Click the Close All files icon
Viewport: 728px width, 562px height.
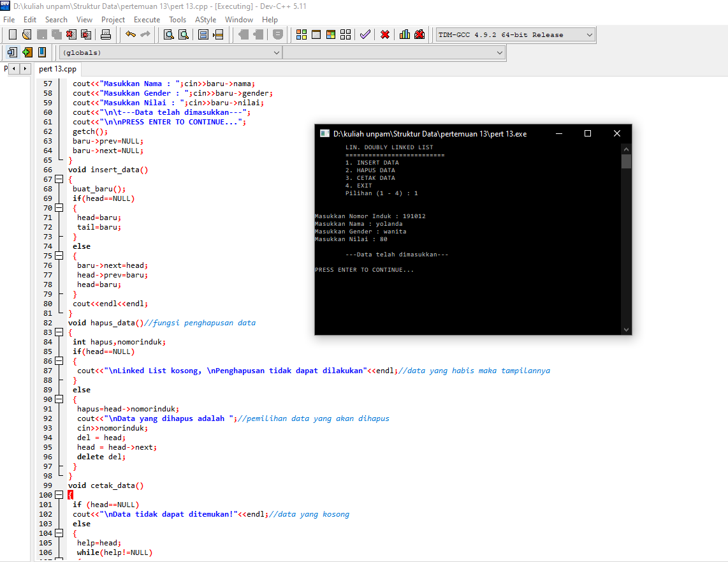click(x=86, y=34)
